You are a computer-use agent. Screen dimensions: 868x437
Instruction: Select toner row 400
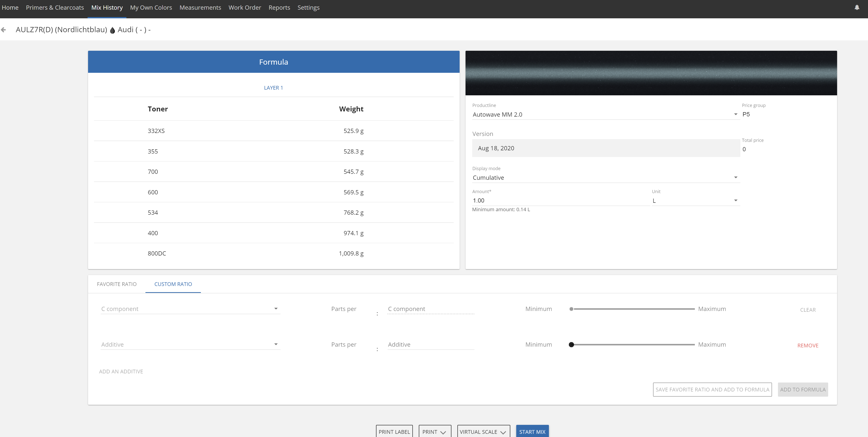(274, 233)
